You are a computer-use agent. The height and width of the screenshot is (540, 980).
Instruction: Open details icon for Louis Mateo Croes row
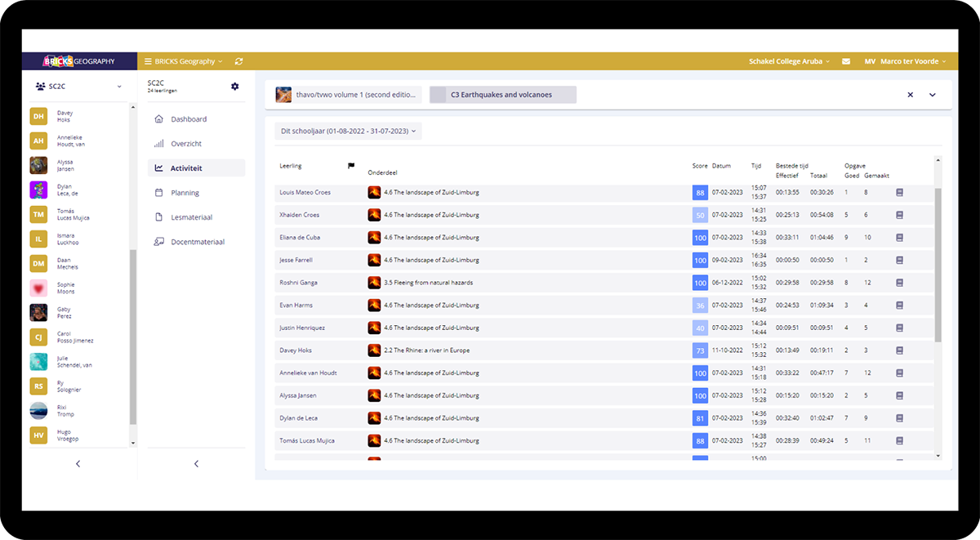tap(899, 193)
